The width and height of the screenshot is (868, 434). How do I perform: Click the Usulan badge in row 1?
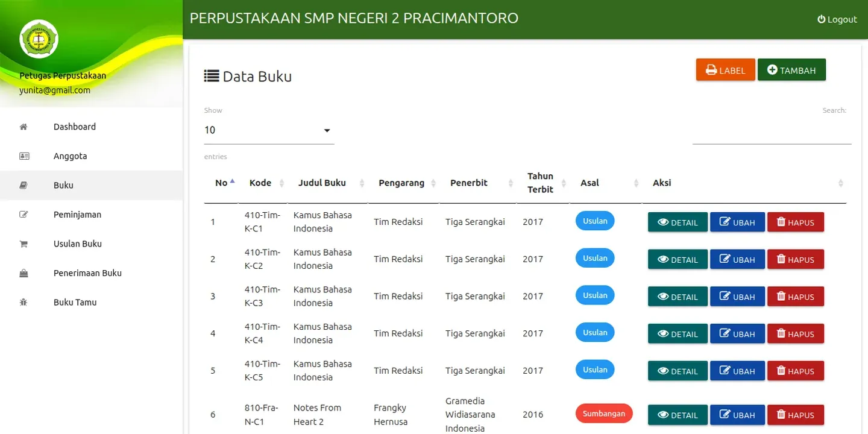tap(595, 221)
